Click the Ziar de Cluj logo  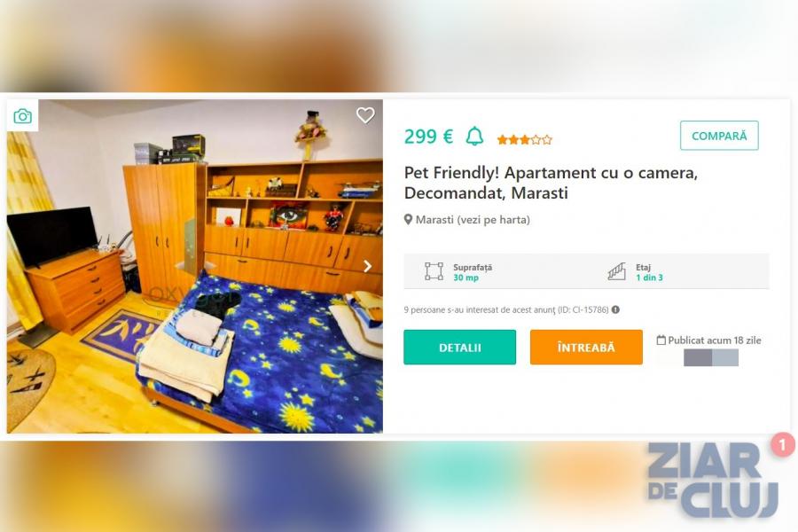coord(712,480)
